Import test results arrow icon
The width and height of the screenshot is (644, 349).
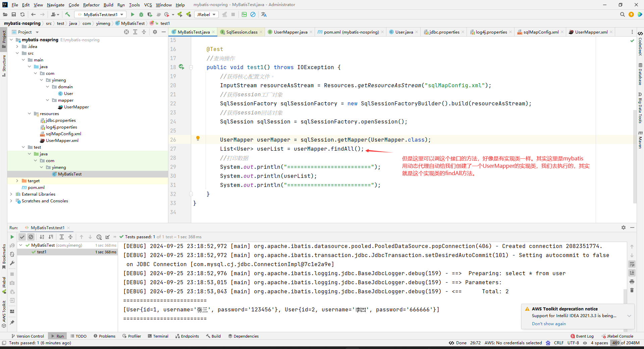pyautogui.click(x=108, y=237)
